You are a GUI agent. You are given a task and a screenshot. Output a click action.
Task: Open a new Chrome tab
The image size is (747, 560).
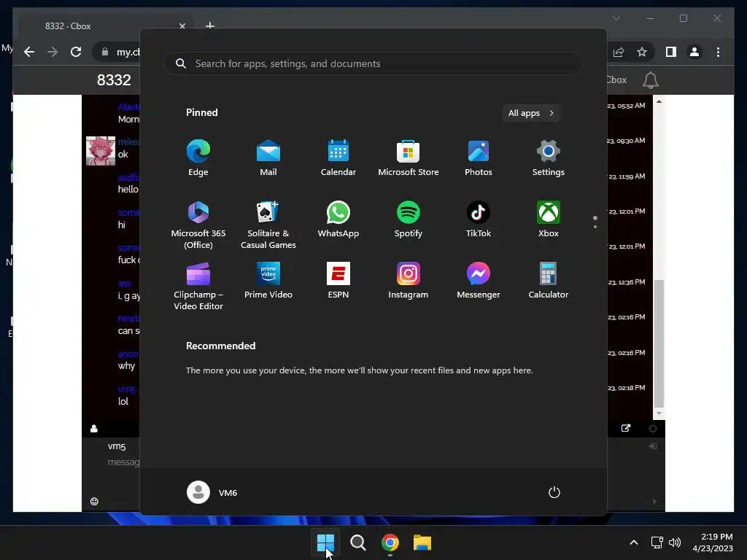click(209, 26)
